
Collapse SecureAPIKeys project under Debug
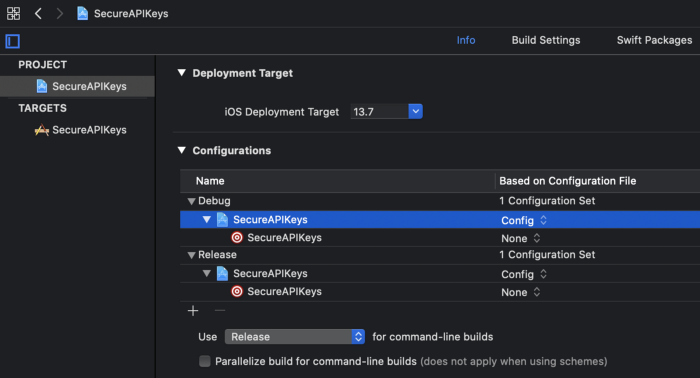[x=207, y=220]
